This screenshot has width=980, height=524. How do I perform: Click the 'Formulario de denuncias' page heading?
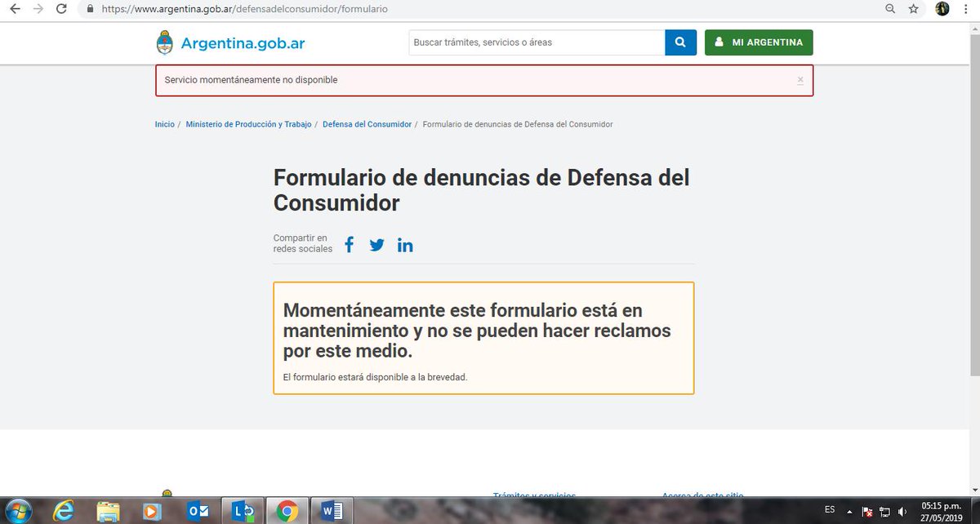482,189
